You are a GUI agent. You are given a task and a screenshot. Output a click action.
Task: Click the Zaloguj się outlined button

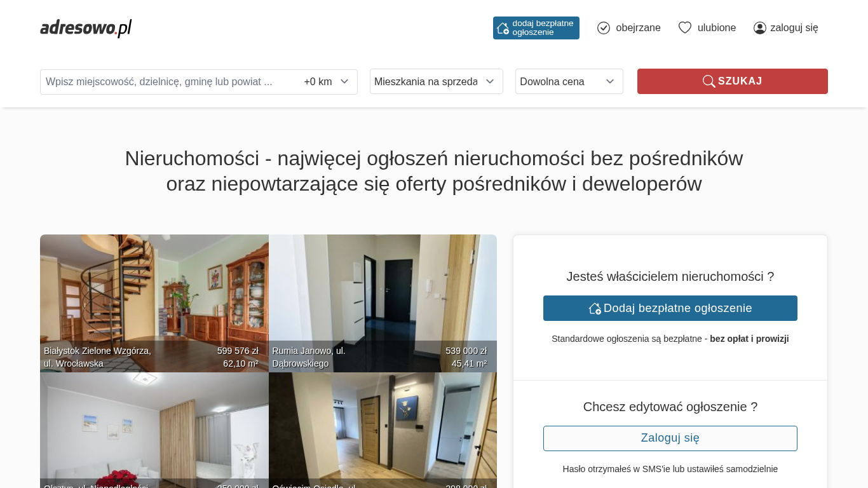click(670, 438)
